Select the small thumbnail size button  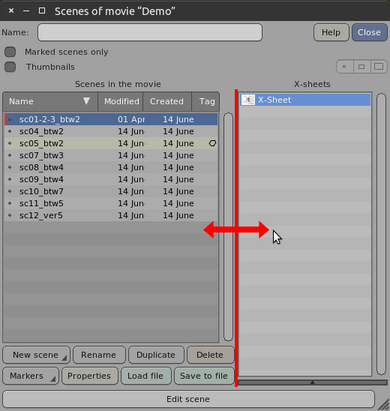pos(344,67)
